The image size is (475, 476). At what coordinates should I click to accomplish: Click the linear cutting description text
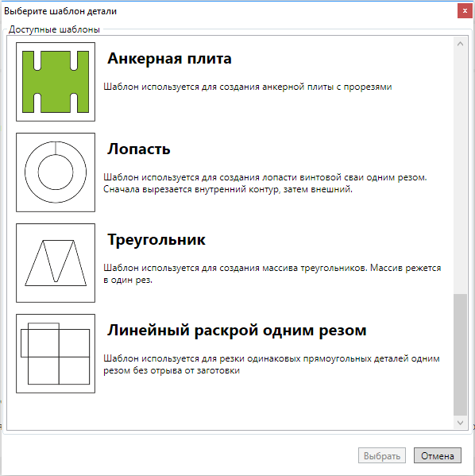[x=272, y=364]
